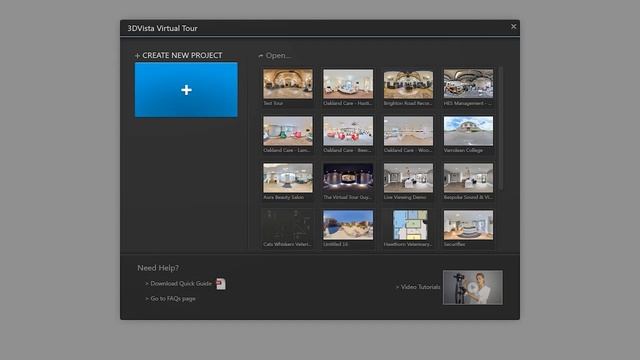
Task: Click the Create New Project heading
Action: point(179,55)
